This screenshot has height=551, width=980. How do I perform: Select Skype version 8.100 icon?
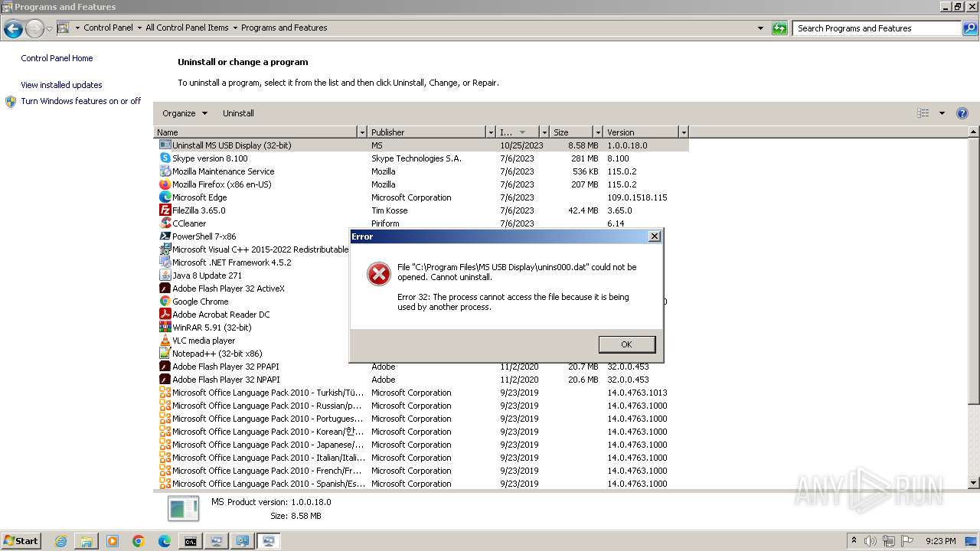click(x=165, y=158)
